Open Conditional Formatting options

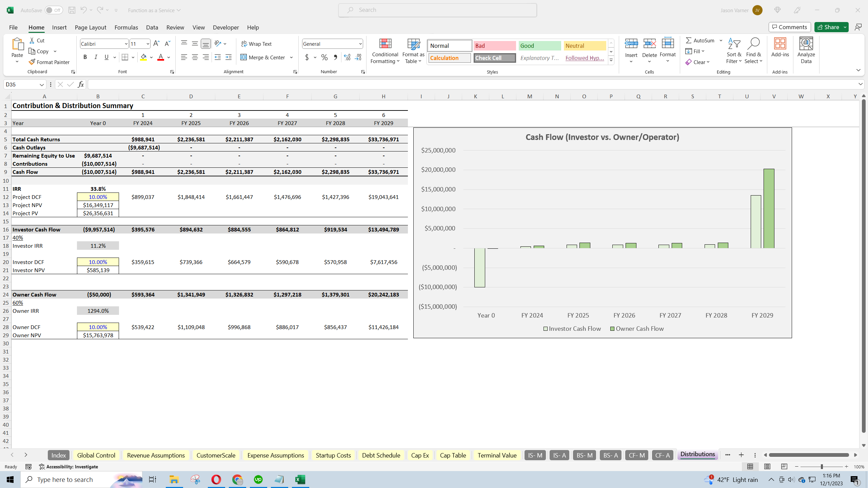point(384,51)
